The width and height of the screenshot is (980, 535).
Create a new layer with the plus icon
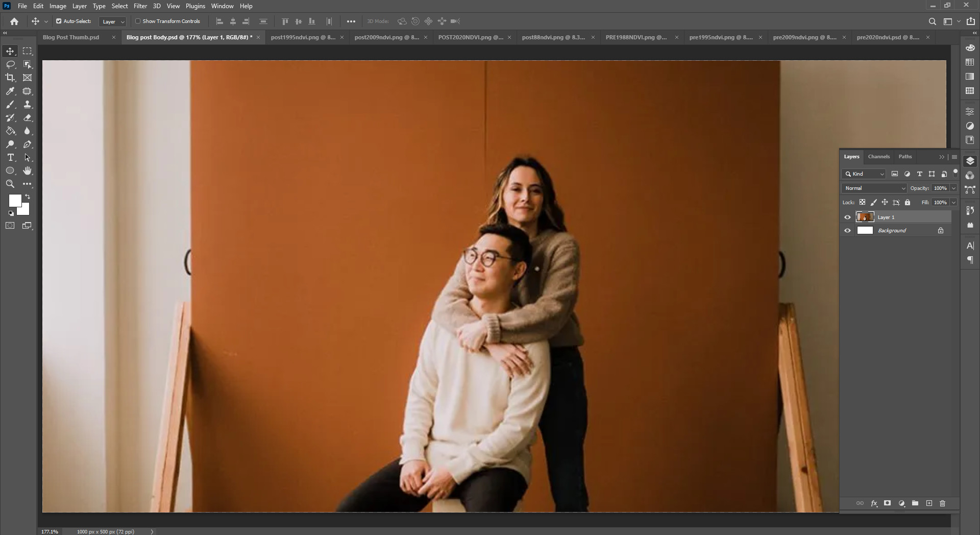[x=929, y=503]
